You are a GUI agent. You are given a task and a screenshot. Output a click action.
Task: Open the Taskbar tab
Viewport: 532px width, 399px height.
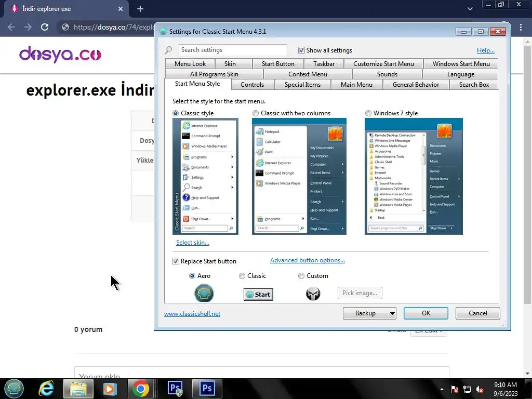tap(324, 64)
